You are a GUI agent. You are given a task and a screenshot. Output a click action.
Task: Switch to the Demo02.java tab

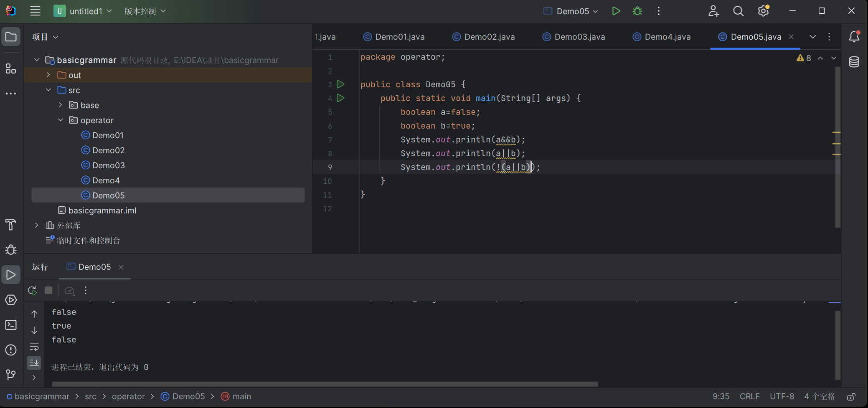point(484,37)
